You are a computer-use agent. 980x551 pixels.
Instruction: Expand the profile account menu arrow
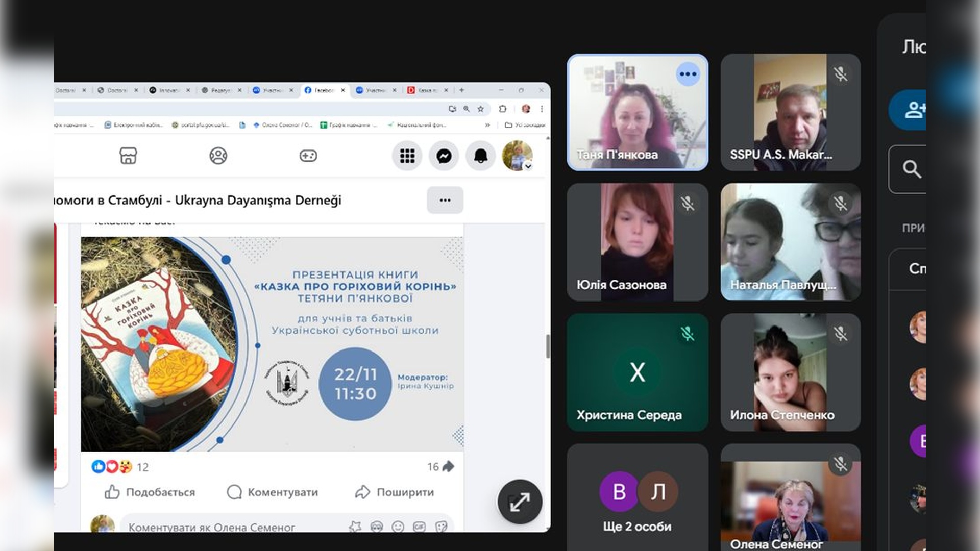click(x=528, y=166)
